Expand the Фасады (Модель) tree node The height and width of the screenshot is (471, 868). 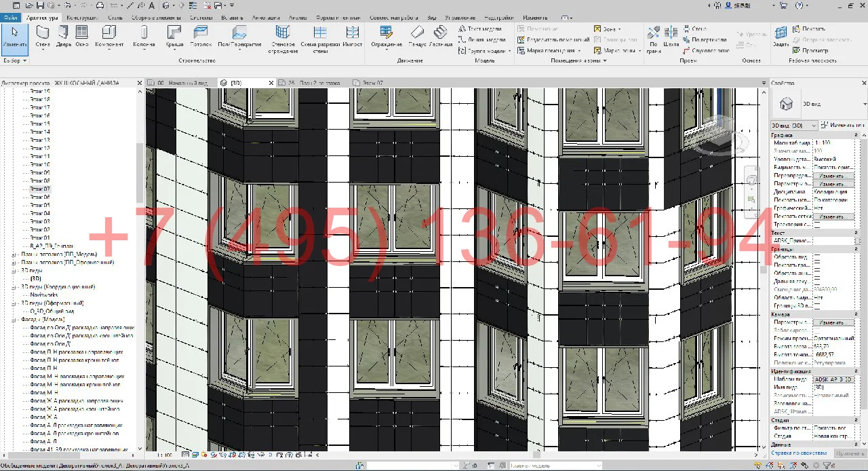pos(14,320)
